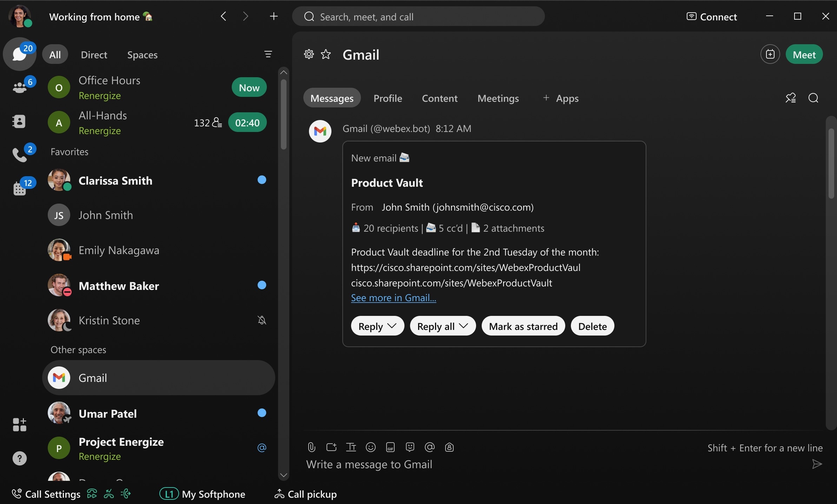Attach a file to the Gmail message
Image resolution: width=837 pixels, height=504 pixels.
pyautogui.click(x=311, y=447)
